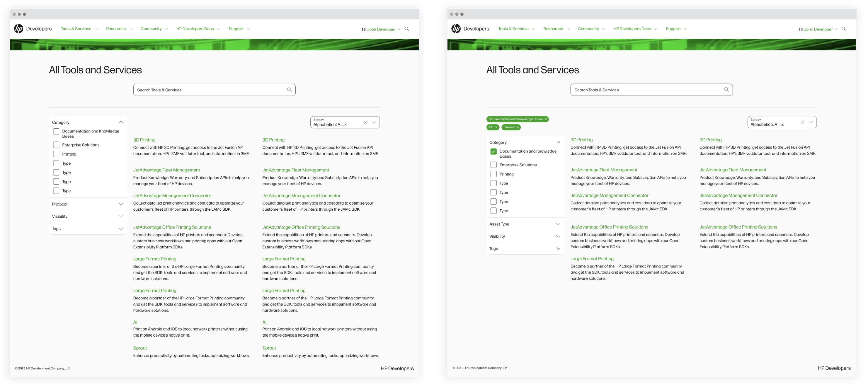
Task: Check Documentation and Knowledge Bases in left window
Action: click(x=56, y=132)
